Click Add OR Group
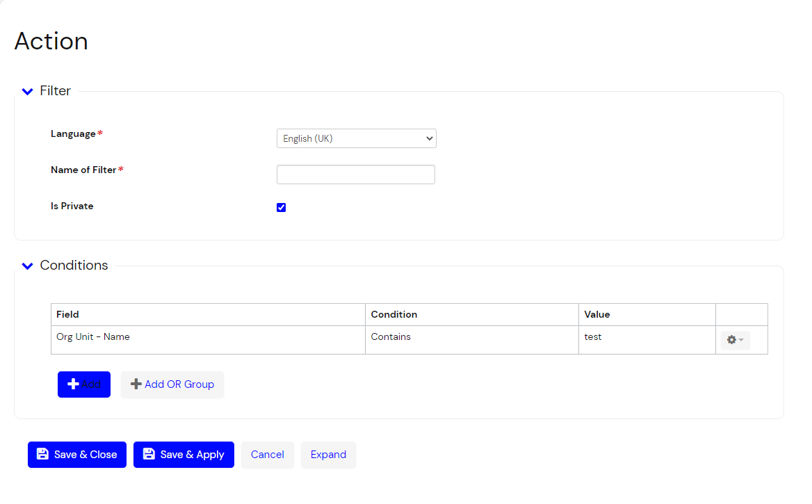This screenshot has height=504, width=812. point(172,384)
